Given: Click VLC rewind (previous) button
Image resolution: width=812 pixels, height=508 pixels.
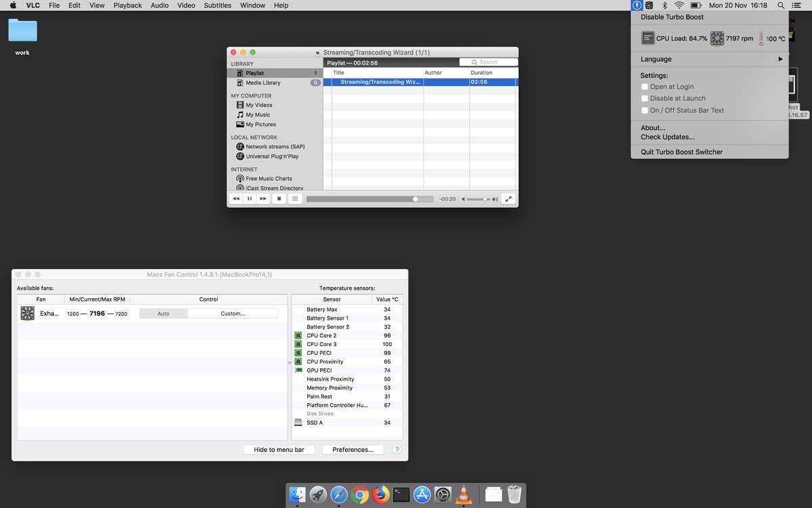Looking at the screenshot, I should [x=235, y=199].
